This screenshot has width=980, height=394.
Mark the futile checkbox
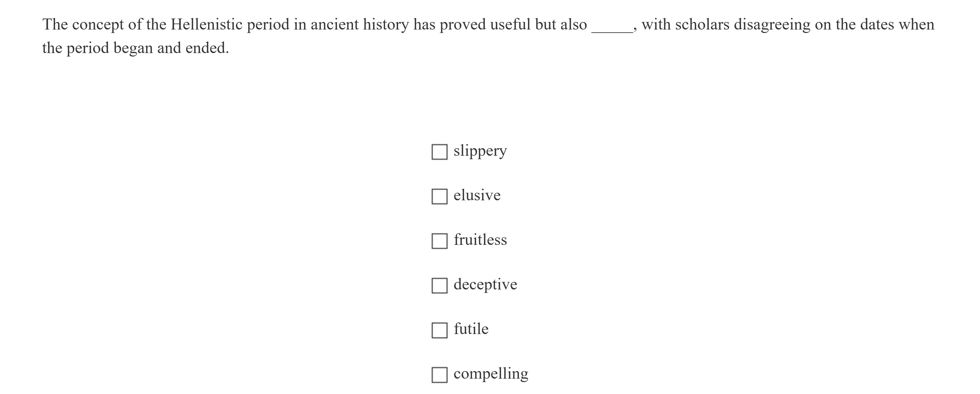click(439, 330)
